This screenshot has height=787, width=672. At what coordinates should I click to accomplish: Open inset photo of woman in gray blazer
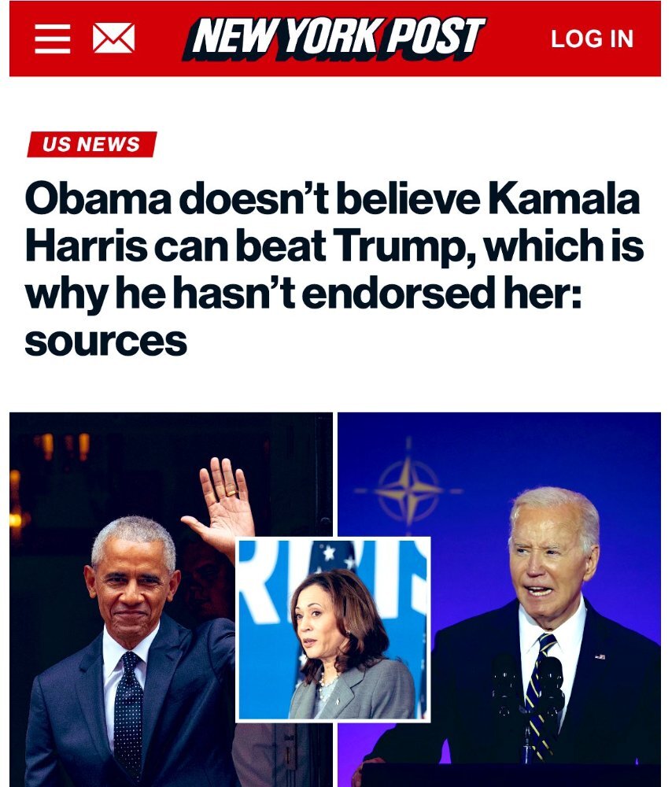tap(333, 630)
